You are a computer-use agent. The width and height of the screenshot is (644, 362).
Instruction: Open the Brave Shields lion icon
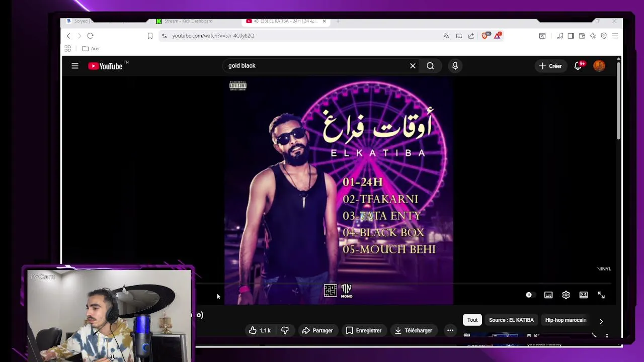486,36
